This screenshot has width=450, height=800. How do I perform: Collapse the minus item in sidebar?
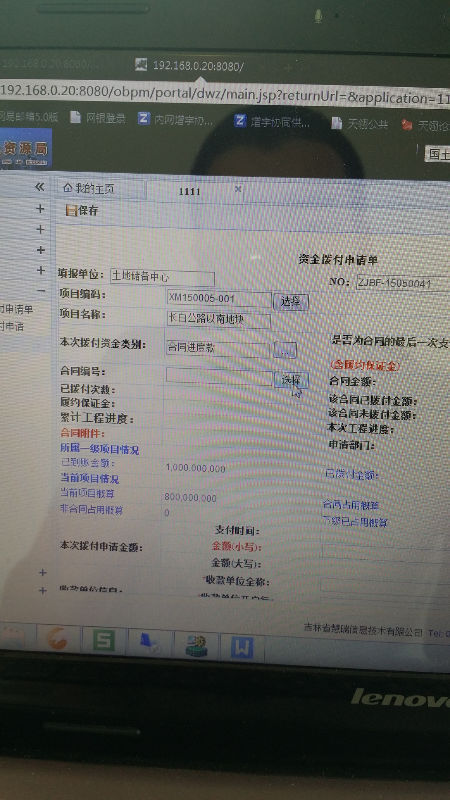(x=41, y=290)
